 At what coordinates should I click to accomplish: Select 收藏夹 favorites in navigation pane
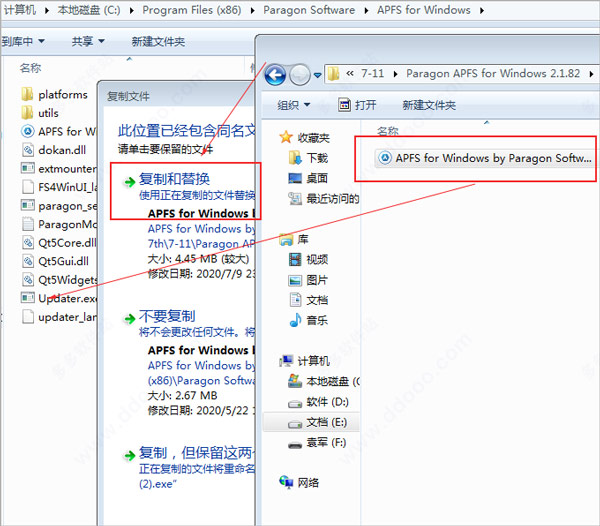point(305,137)
